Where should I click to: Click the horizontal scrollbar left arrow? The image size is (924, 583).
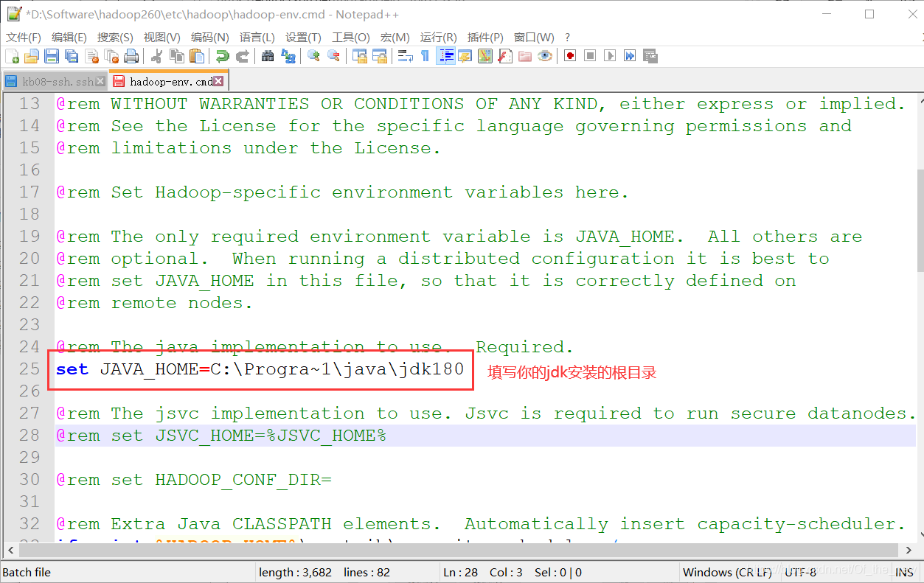coord(10,550)
